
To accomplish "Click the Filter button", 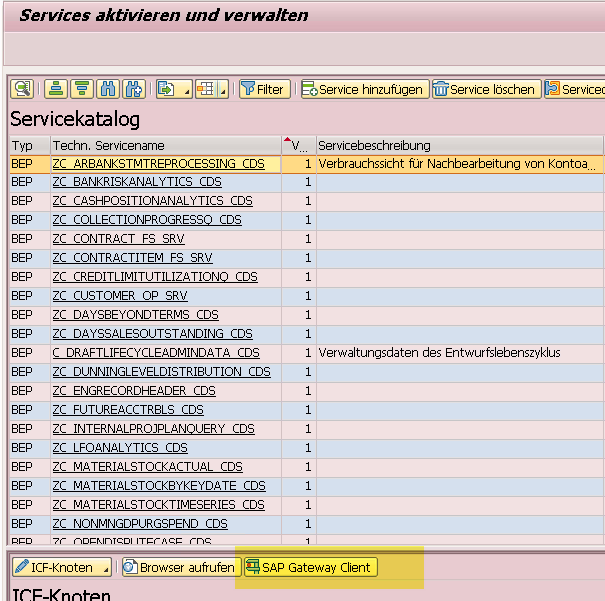I will coord(263,89).
